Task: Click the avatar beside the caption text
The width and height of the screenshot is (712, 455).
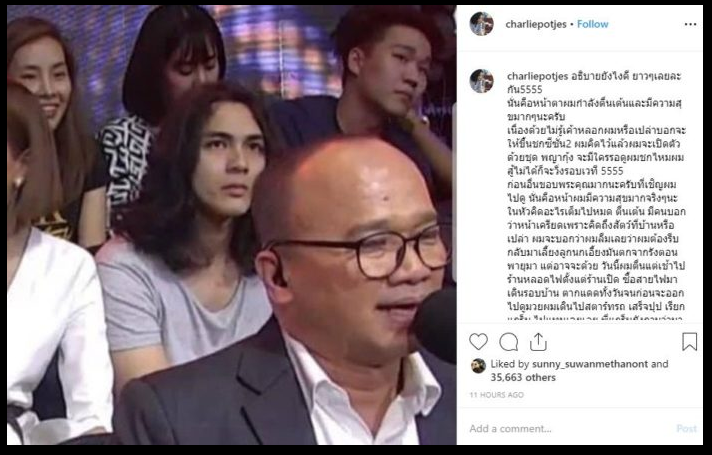Action: (481, 81)
